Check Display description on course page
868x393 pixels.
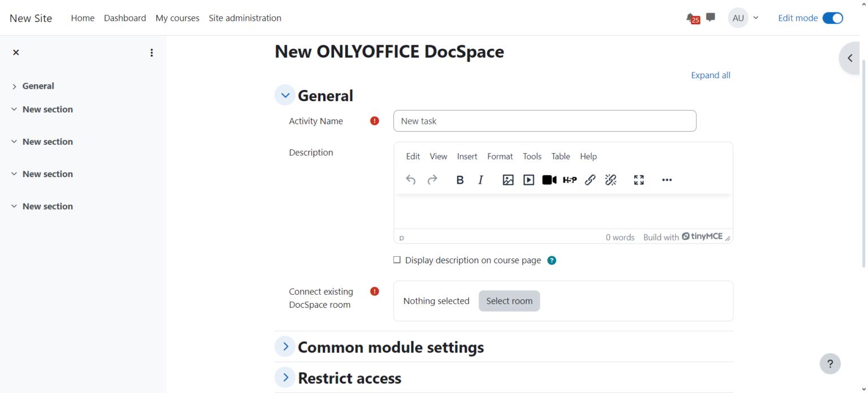[397, 260]
